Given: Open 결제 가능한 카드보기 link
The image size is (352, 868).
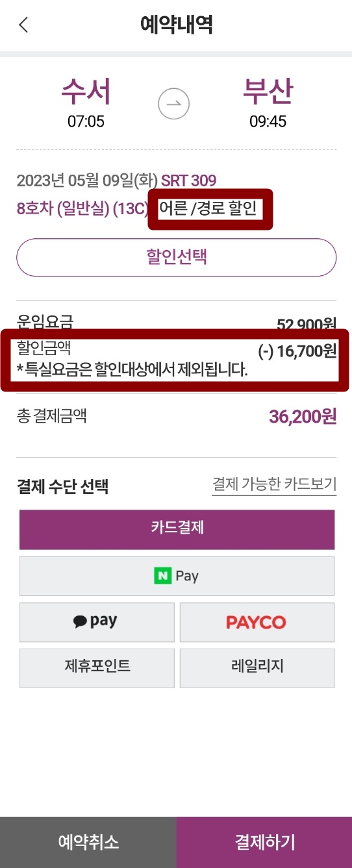Looking at the screenshot, I should click(x=274, y=484).
